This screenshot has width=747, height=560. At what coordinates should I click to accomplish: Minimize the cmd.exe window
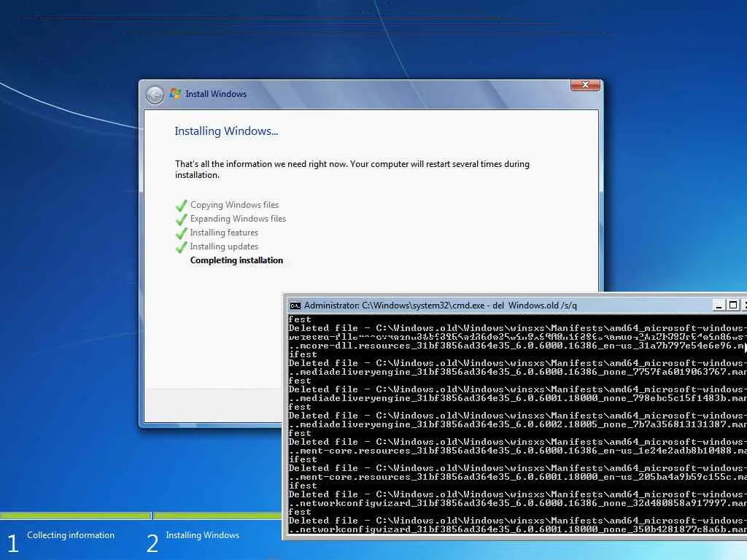tap(719, 306)
